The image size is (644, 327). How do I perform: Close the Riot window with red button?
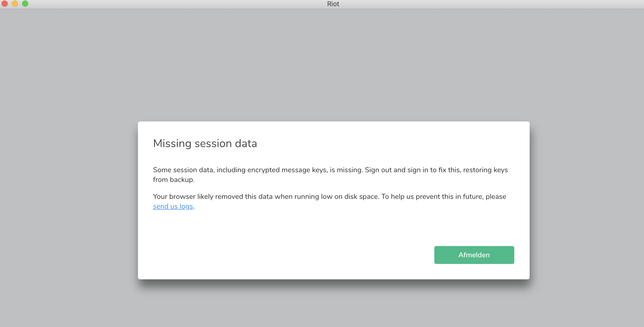5,4
